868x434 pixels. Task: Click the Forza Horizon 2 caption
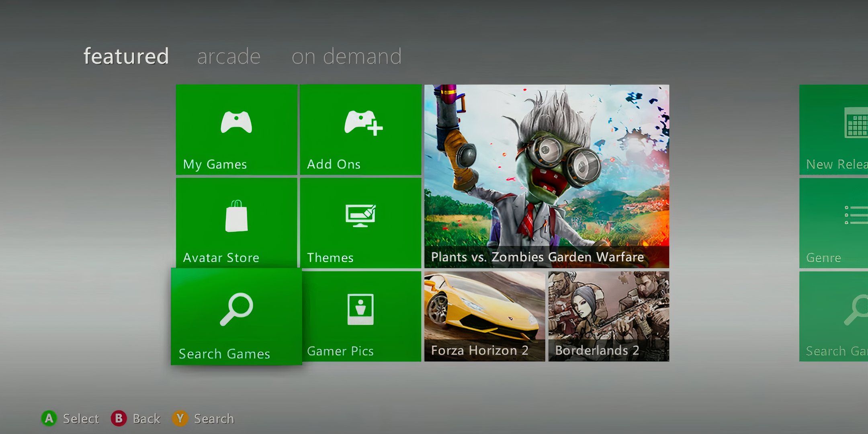[x=479, y=350]
